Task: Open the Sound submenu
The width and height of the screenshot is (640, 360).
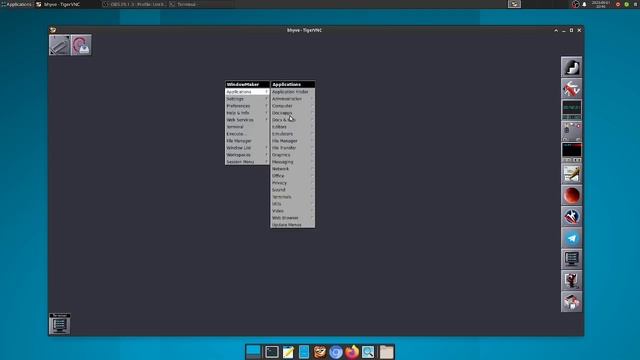Action: click(292, 190)
